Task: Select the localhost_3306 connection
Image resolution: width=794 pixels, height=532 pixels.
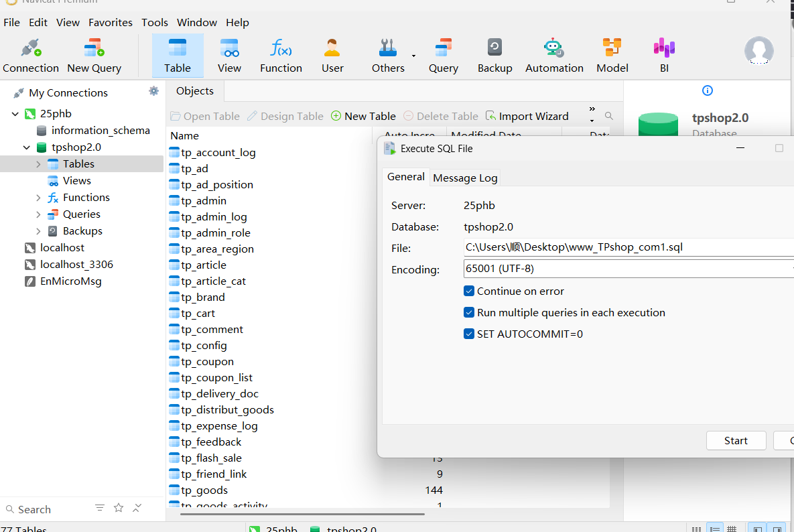Action: pyautogui.click(x=76, y=264)
